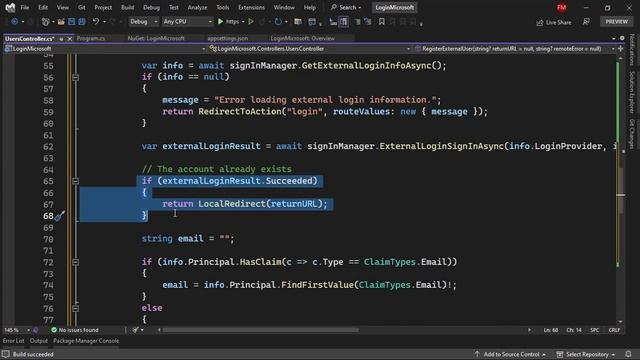The height and width of the screenshot is (360, 640).
Task: Open the LoginMicrosoft project navigation dropdown
Action: pos(105,49)
